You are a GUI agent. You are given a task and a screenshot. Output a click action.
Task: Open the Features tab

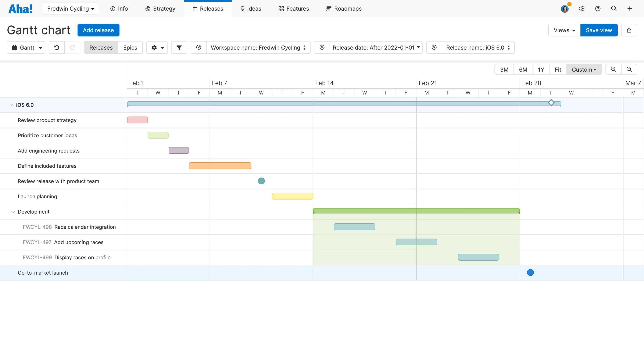click(294, 9)
